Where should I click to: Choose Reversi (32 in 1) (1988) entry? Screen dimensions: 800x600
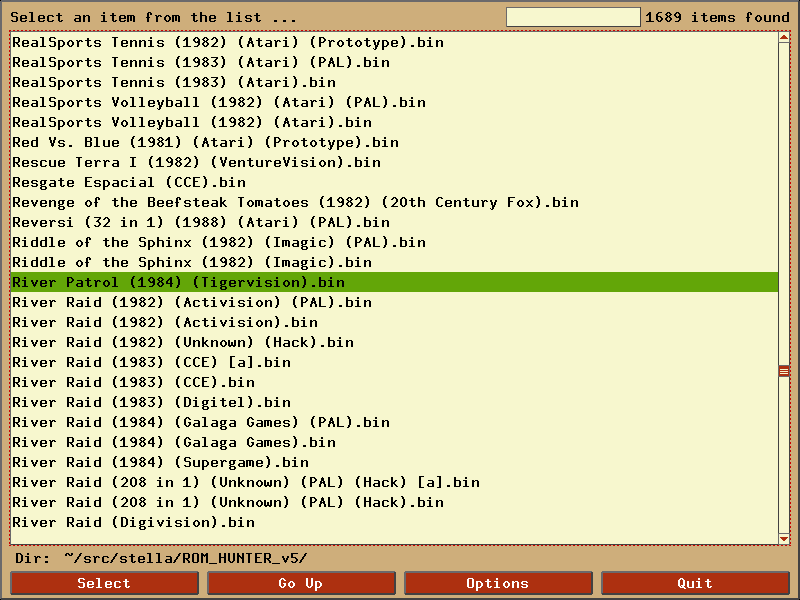click(x=201, y=222)
